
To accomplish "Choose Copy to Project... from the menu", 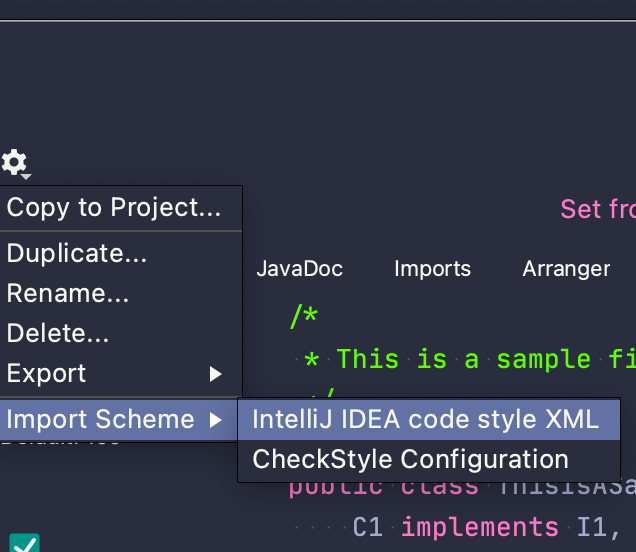I will pos(113,208).
